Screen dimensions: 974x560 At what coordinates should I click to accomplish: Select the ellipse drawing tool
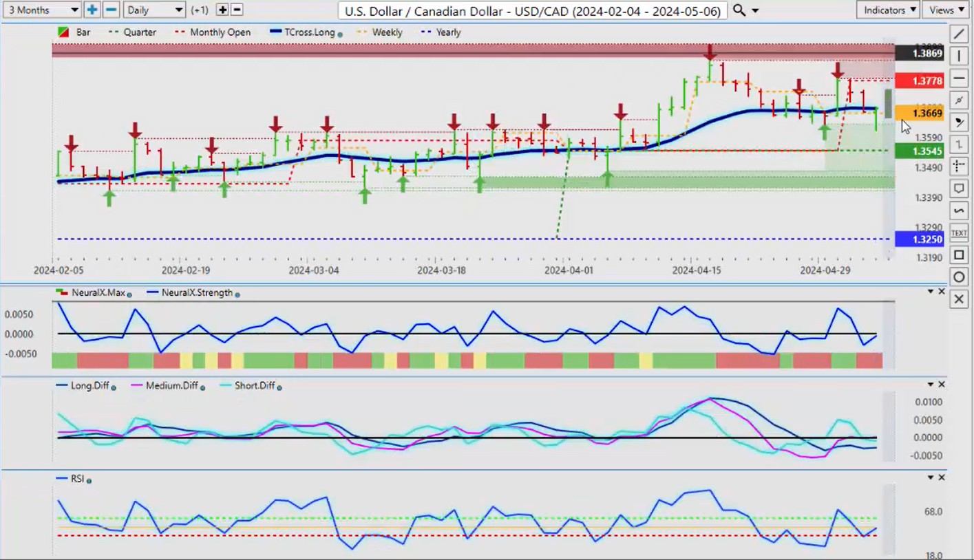[x=958, y=277]
